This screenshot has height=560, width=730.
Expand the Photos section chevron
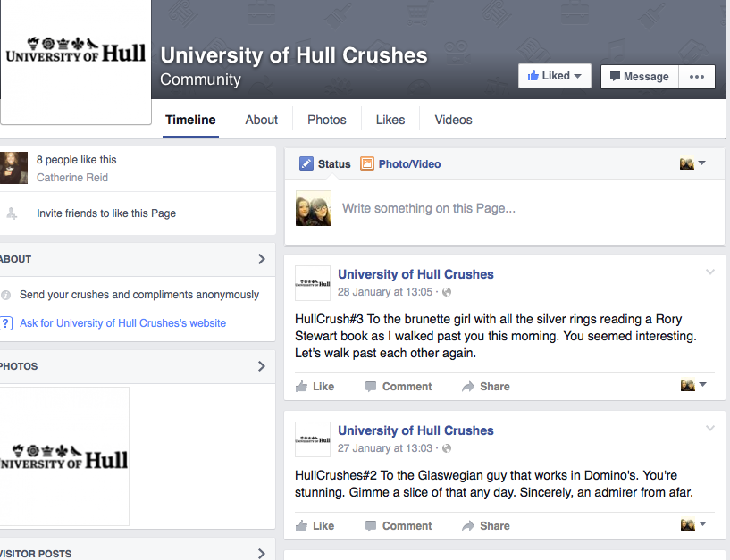point(261,366)
